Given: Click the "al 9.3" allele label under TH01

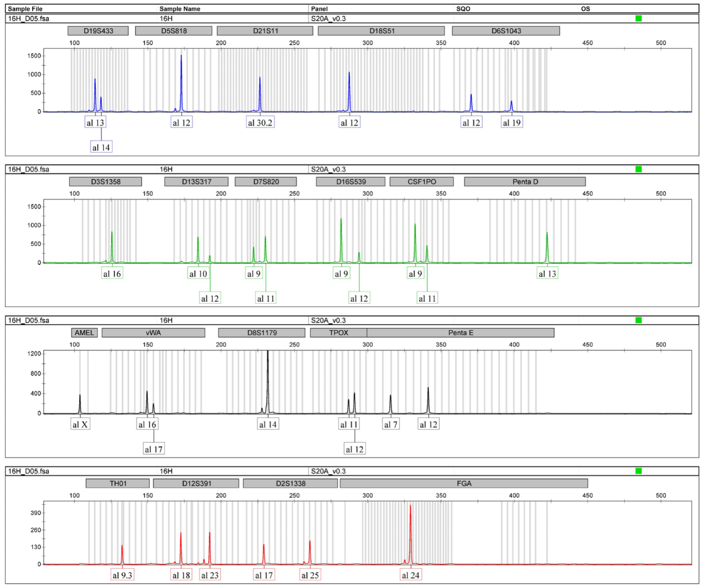Looking at the screenshot, I should coord(122,575).
